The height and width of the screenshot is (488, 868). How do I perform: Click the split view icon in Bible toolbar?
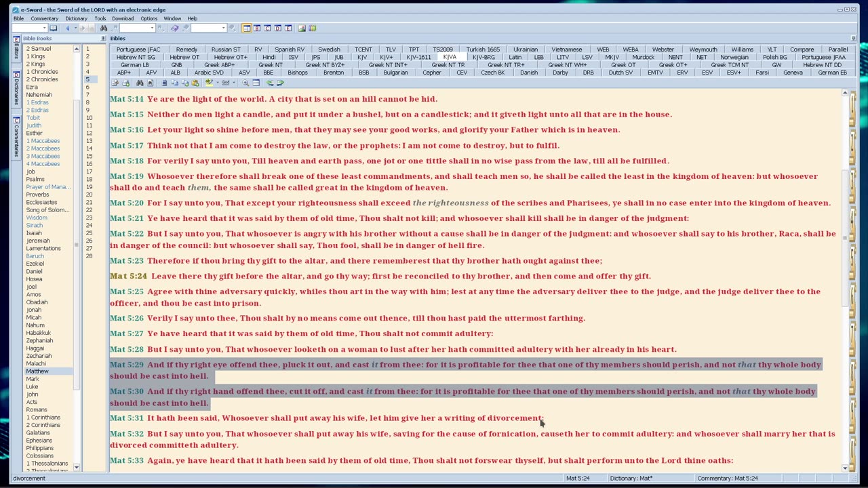[256, 83]
